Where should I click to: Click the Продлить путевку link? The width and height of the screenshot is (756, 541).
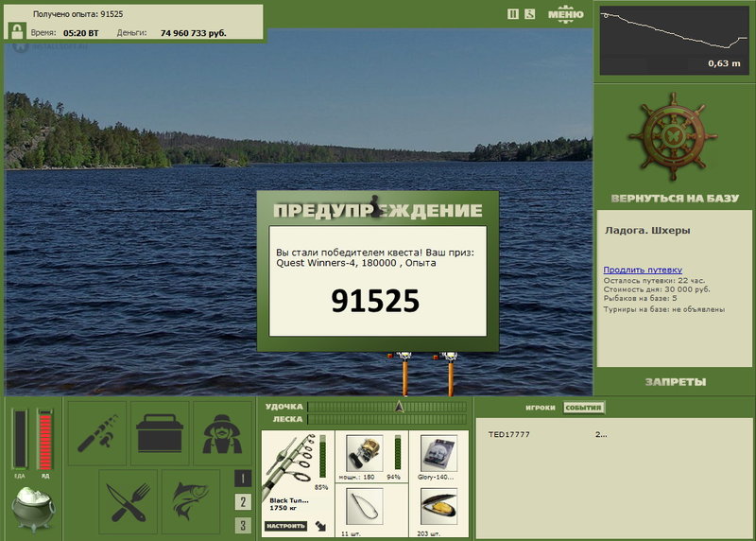point(643,270)
